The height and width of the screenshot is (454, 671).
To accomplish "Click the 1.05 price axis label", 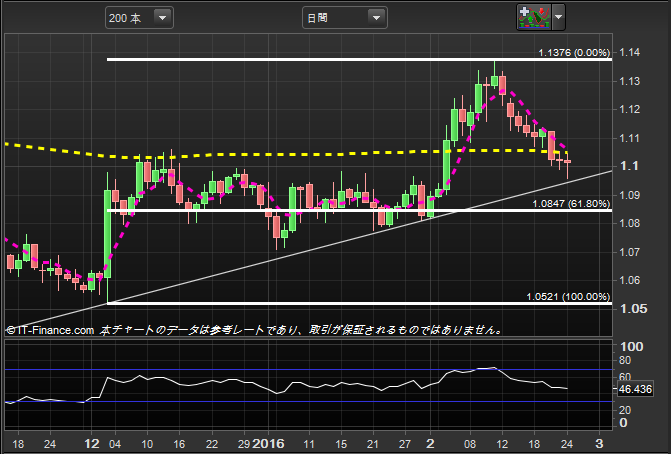I will (633, 309).
